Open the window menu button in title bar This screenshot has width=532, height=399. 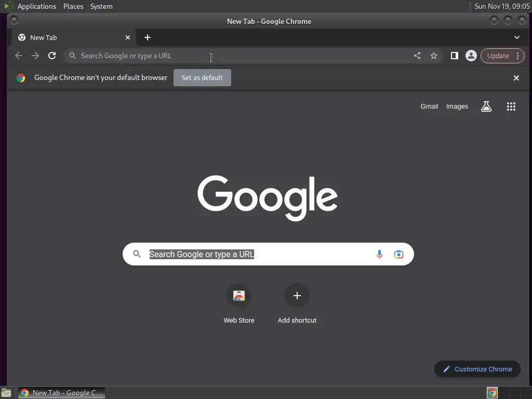pyautogui.click(x=14, y=21)
